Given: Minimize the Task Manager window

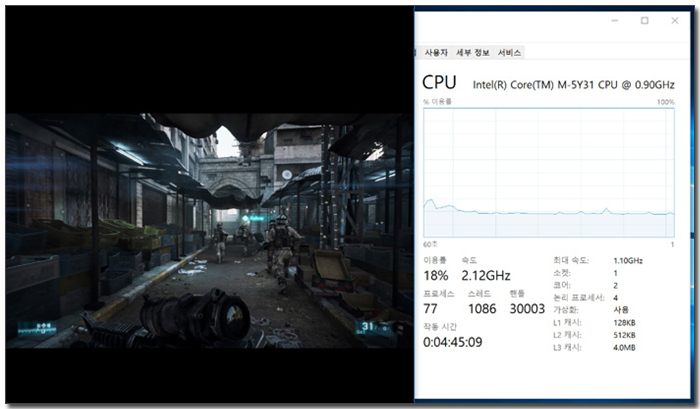Looking at the screenshot, I should [x=615, y=21].
